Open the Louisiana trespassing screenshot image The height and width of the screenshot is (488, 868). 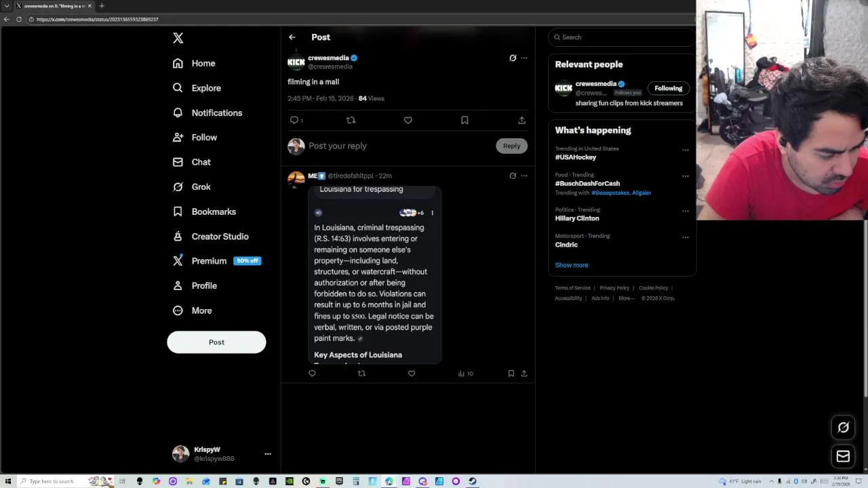[x=375, y=274]
